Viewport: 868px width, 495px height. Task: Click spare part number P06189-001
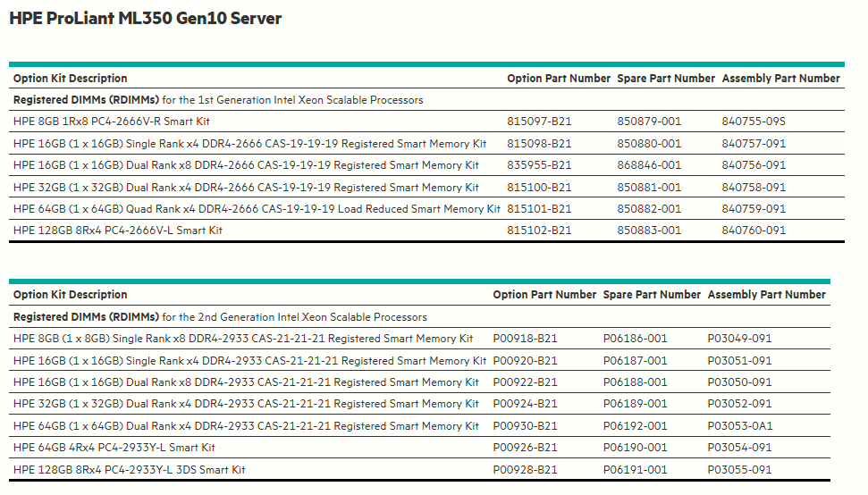tap(636, 404)
